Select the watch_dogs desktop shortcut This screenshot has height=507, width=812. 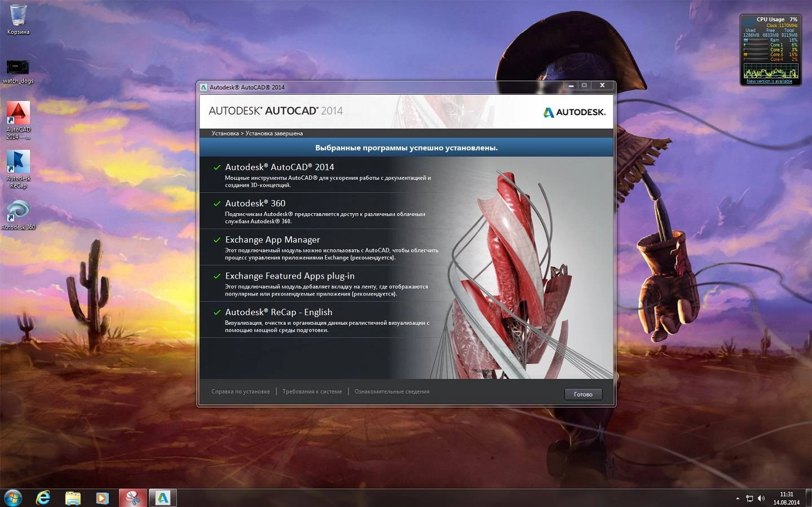[x=18, y=72]
